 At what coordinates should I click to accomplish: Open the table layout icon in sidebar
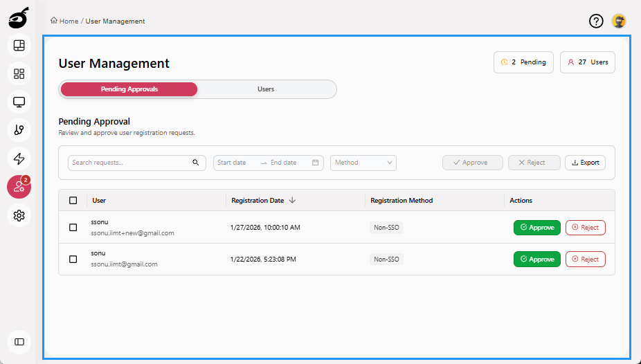[x=19, y=46]
